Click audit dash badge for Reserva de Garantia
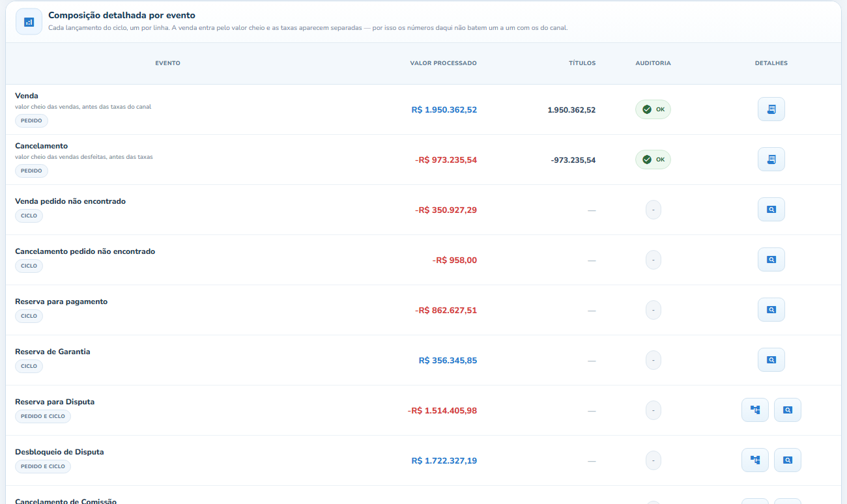The width and height of the screenshot is (847, 504). coord(653,360)
